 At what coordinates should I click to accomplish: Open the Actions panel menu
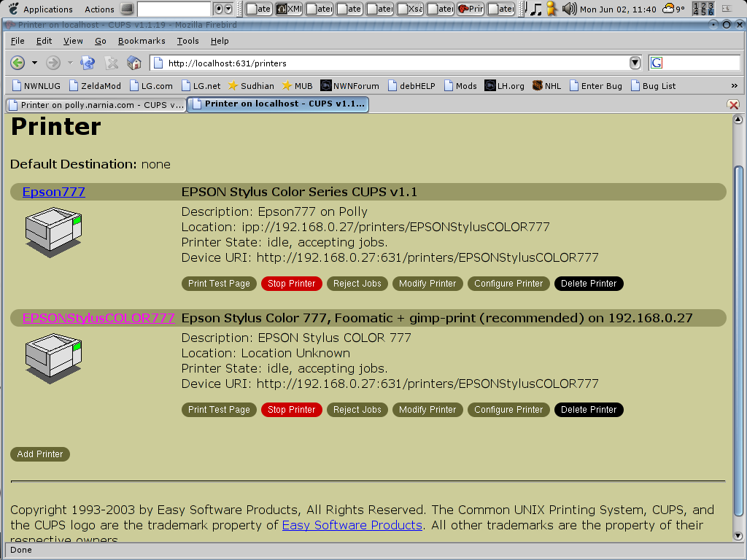point(99,9)
